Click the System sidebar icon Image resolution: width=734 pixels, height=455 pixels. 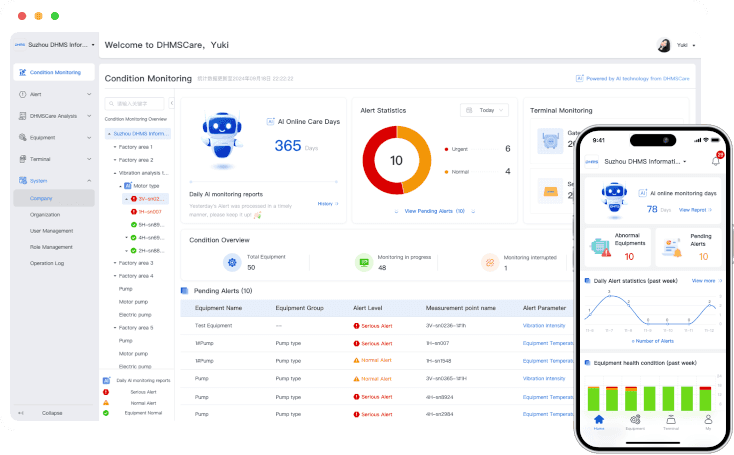22,181
